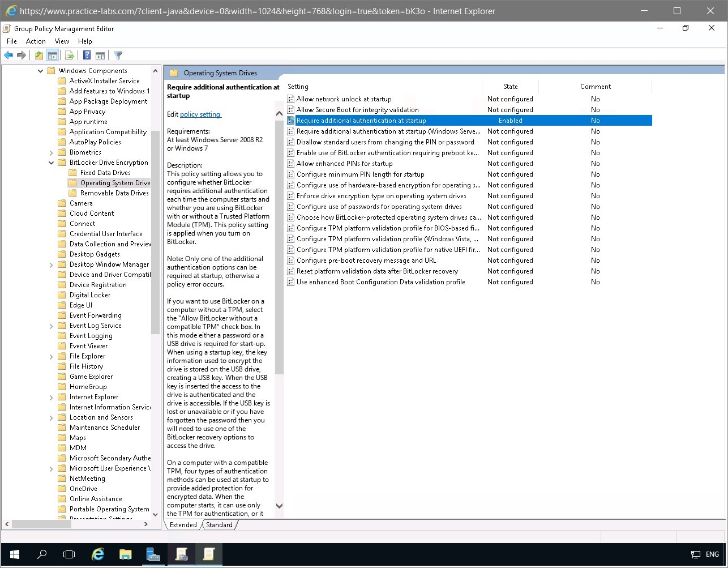Click the Export List toolbar icon
The width and height of the screenshot is (728, 568).
69,55
